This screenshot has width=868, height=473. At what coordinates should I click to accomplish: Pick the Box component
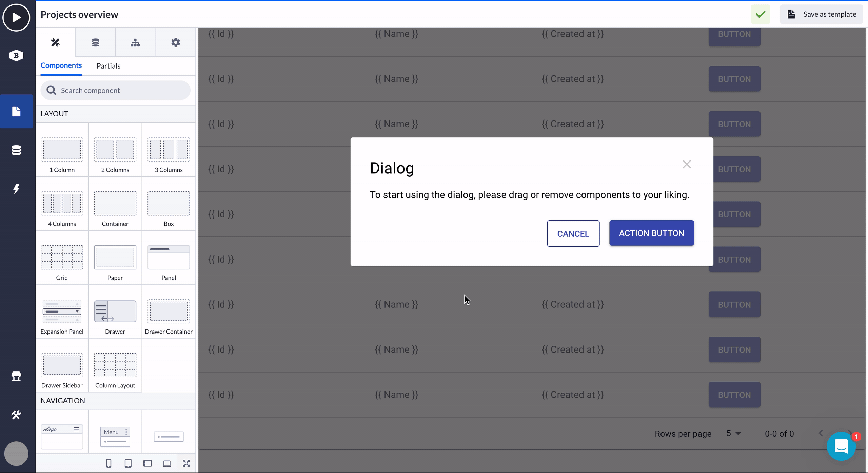click(169, 204)
